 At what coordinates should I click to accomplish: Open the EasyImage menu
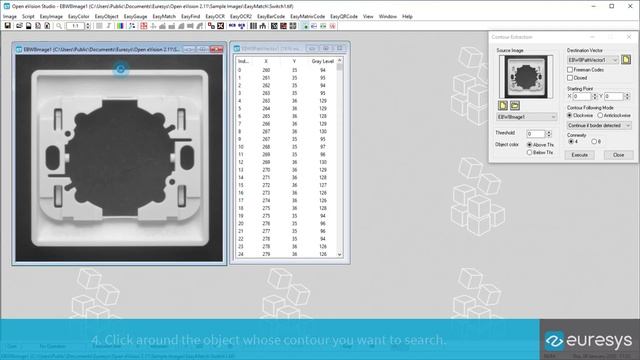pos(51,16)
